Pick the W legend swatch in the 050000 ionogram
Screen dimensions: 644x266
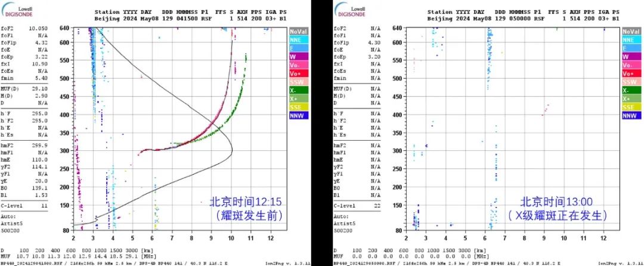[631, 57]
